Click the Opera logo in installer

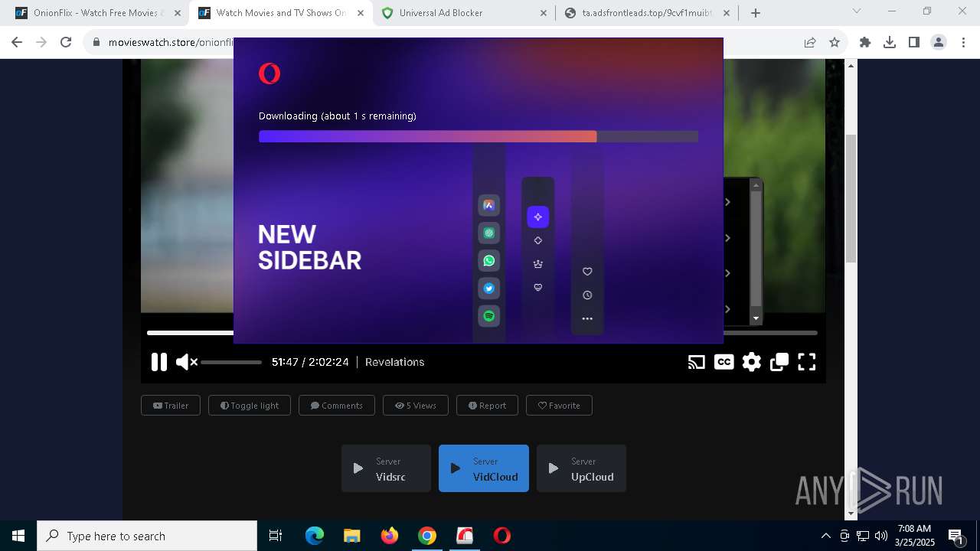[269, 73]
